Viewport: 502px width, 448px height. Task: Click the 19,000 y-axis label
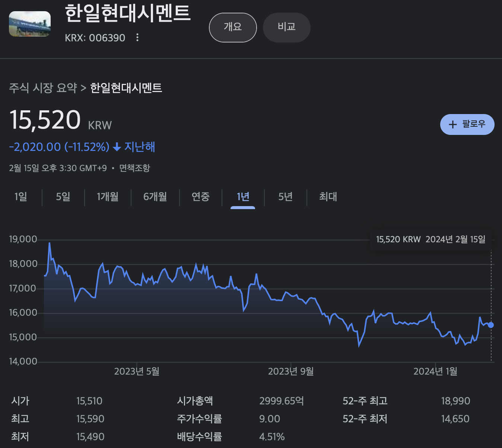click(23, 239)
